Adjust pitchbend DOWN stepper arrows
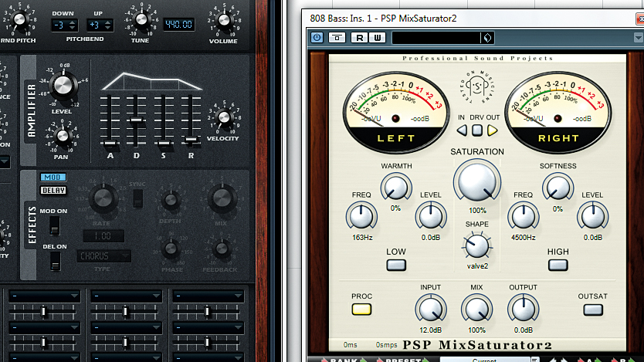Viewport: 644px width, 362px height. tap(73, 25)
